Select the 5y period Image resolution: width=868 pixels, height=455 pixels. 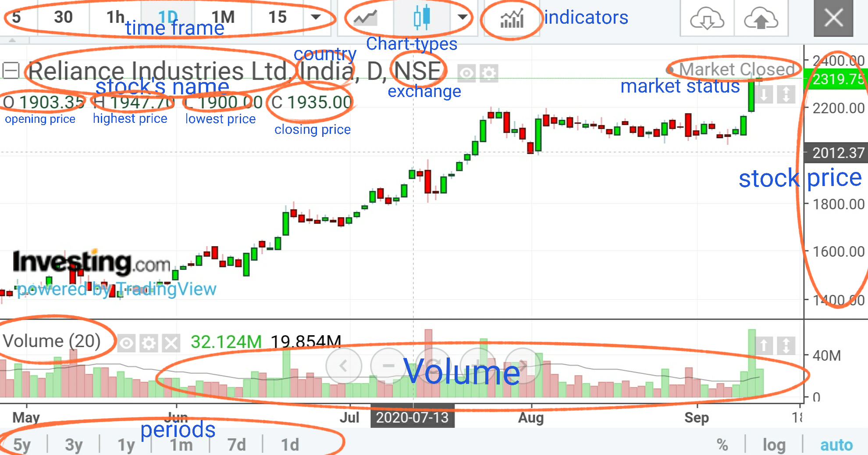pos(22,444)
